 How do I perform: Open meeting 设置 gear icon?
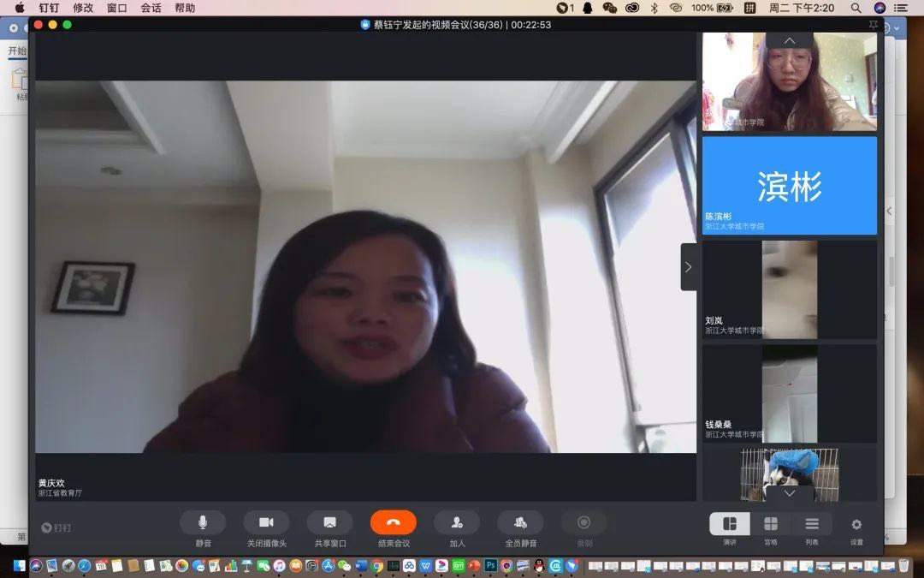coord(856,524)
